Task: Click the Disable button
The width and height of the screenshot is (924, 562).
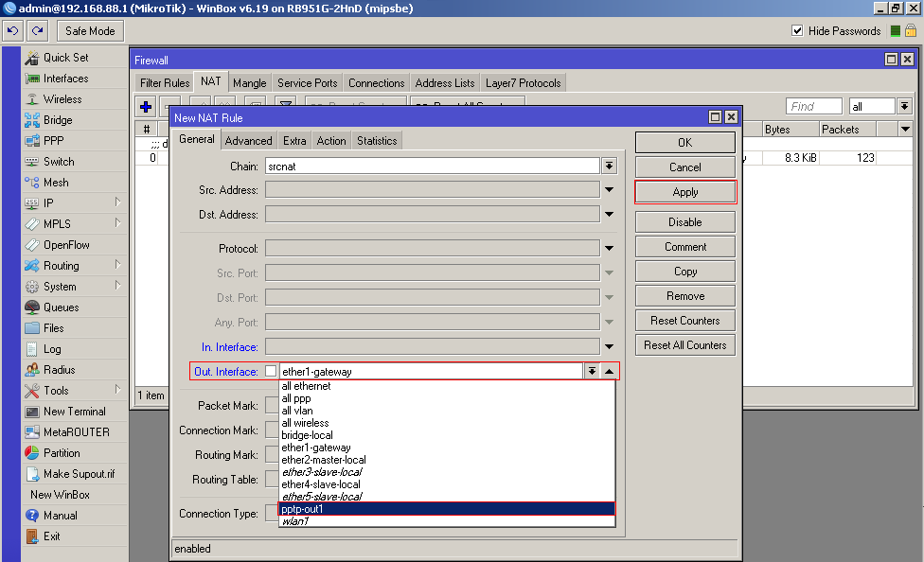Action: [685, 222]
